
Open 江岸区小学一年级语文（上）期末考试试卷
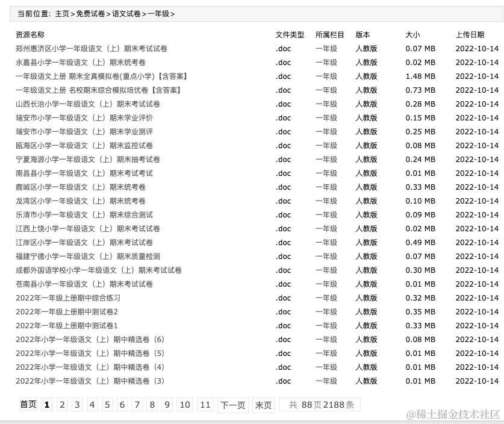tap(84, 242)
